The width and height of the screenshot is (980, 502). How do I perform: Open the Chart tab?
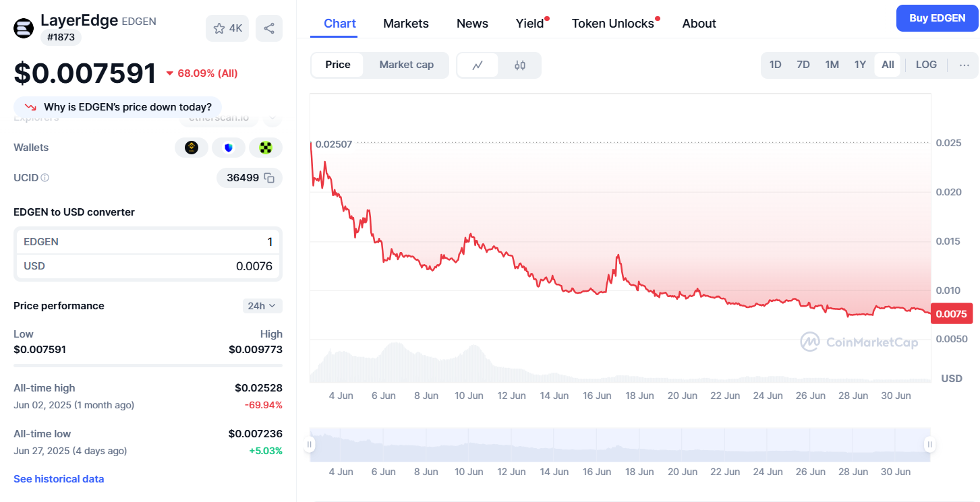click(x=340, y=24)
